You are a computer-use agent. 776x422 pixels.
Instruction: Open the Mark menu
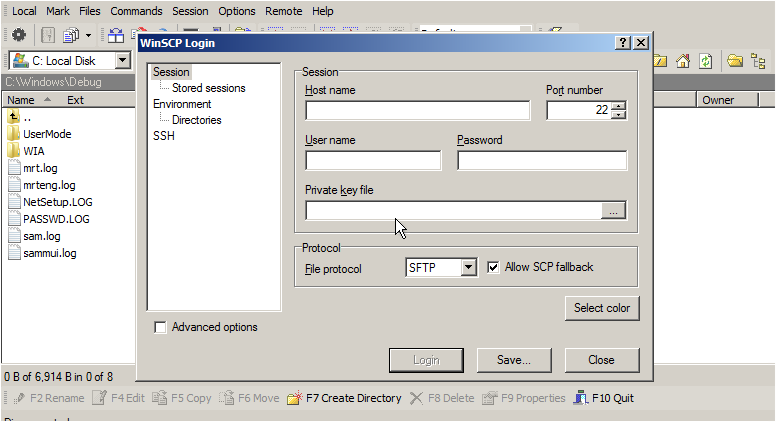[58, 11]
